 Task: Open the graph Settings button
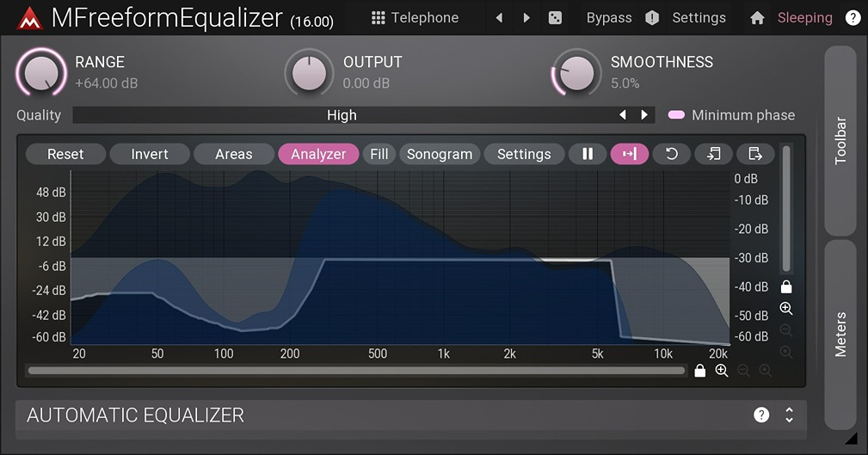(524, 154)
